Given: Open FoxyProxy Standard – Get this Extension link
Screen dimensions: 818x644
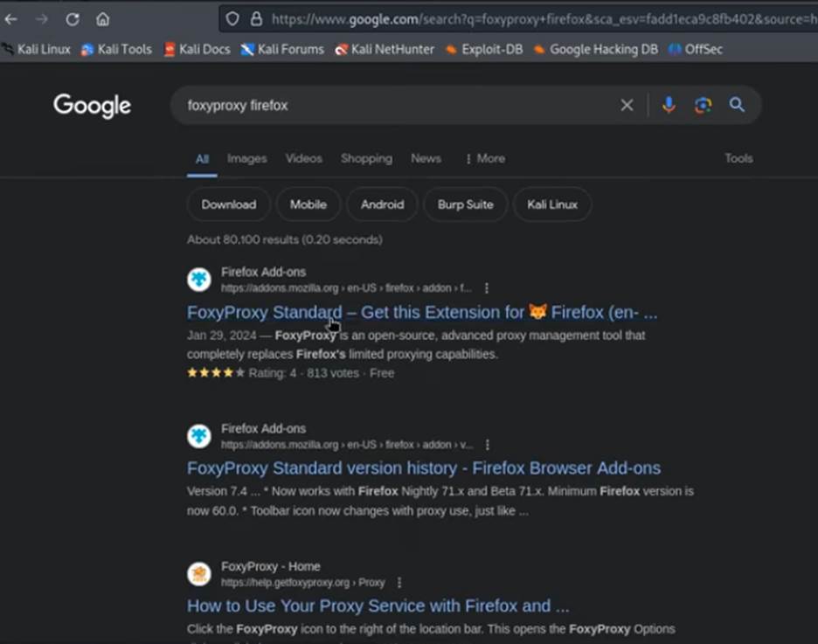Looking at the screenshot, I should point(422,312).
